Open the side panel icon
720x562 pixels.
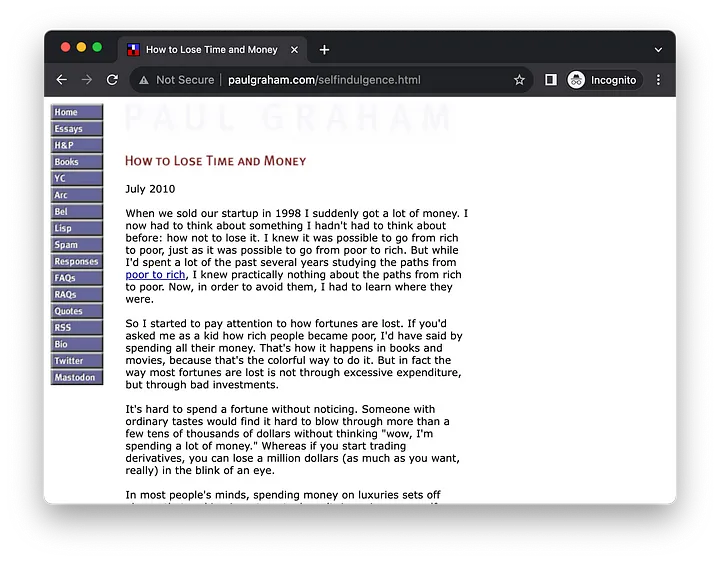[x=551, y=80]
